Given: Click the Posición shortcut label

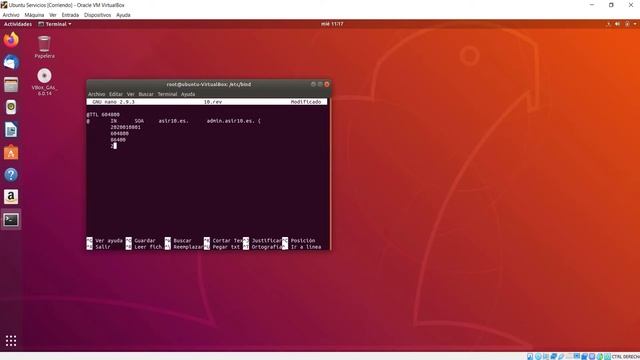Looking at the screenshot, I should (303, 240).
